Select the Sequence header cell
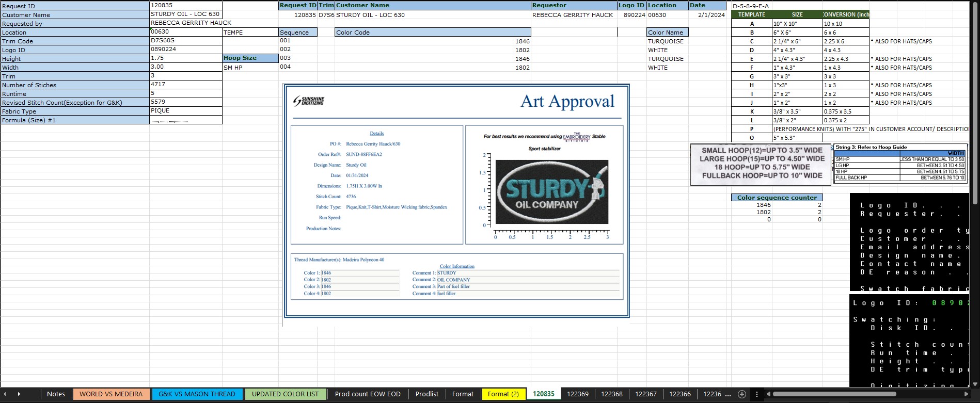980x403 pixels. tap(298, 33)
